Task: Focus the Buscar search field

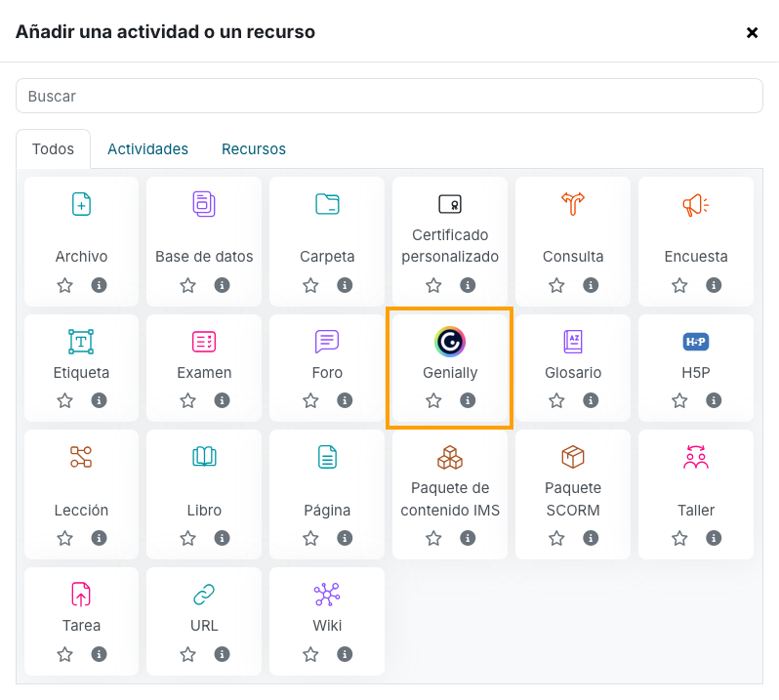Action: (x=389, y=96)
